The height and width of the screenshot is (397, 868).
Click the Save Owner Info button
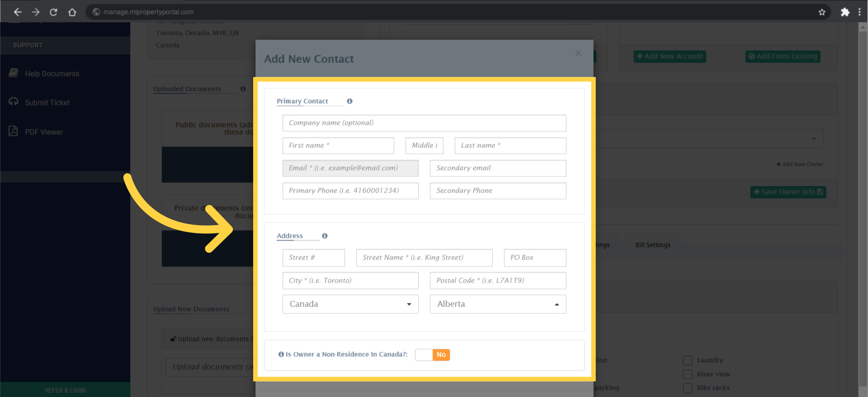(788, 192)
